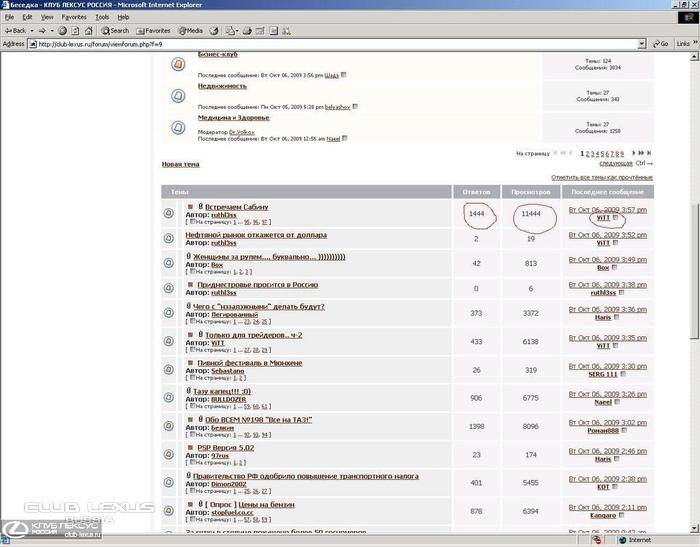Click the Back button in IE toolbar
The width and height of the screenshot is (700, 547).
[x=18, y=31]
